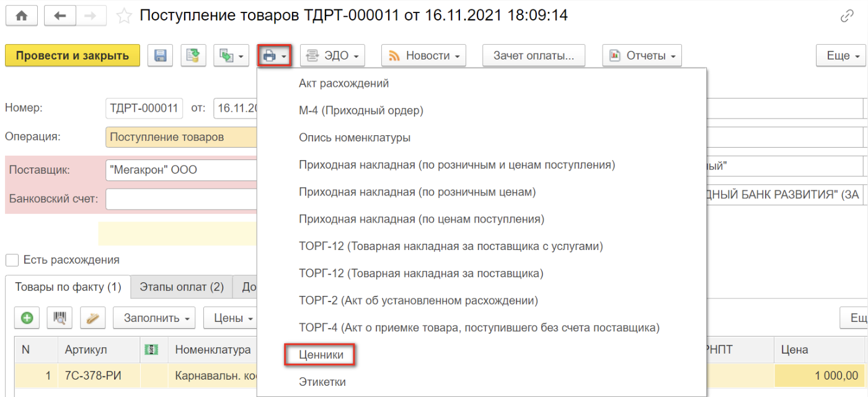Save document with the floppy disk icon
868x397 pixels.
(160, 56)
